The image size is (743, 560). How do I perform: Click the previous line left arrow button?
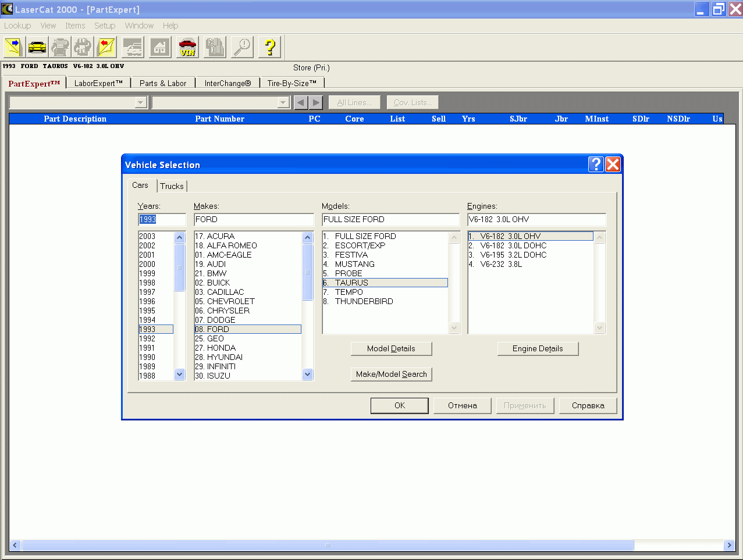[x=301, y=103]
